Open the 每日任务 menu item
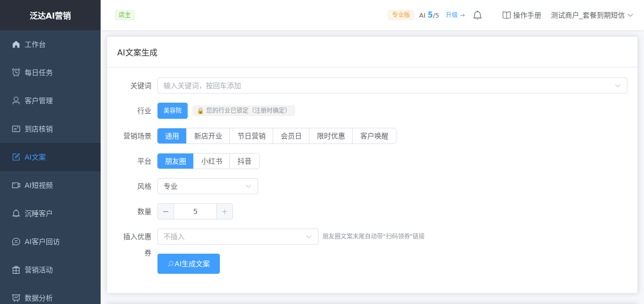The image size is (644, 304). pyautogui.click(x=50, y=72)
